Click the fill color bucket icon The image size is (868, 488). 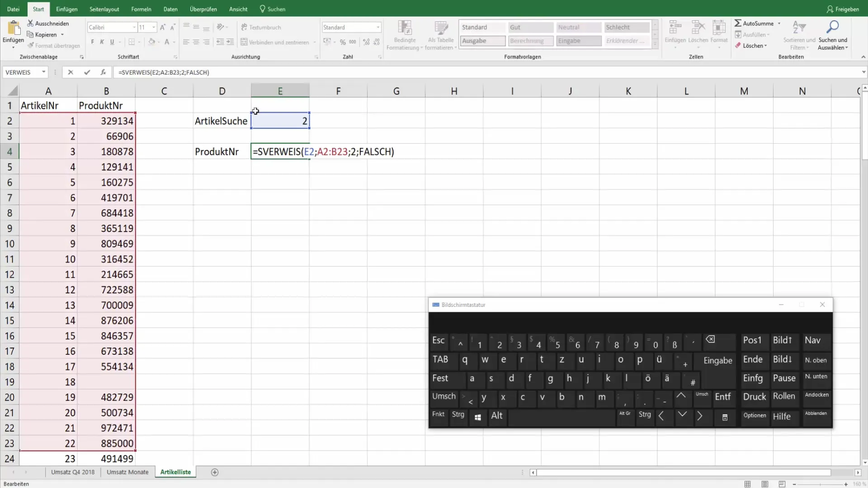[152, 42]
